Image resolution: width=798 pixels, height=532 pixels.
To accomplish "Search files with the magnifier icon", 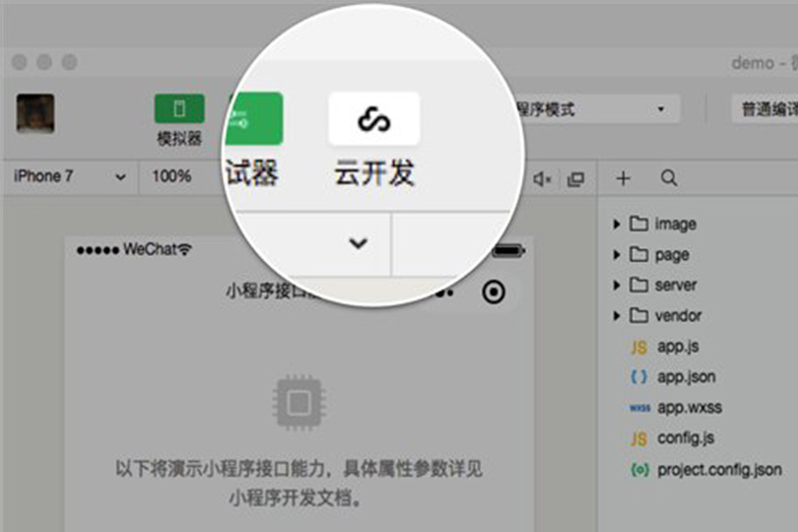I will pos(669,178).
